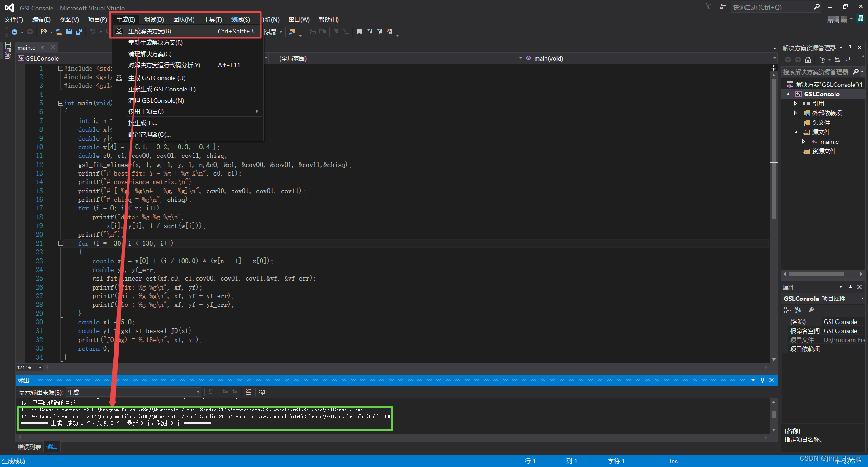This screenshot has width=868, height=467.
Task: Click search magnifier in Solution Explorer
Action: tap(855, 72)
